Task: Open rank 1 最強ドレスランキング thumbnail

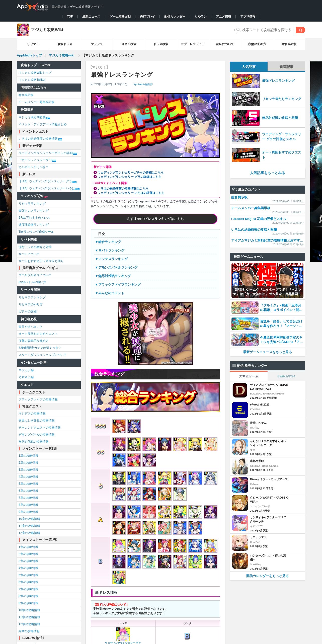Action: [246, 80]
